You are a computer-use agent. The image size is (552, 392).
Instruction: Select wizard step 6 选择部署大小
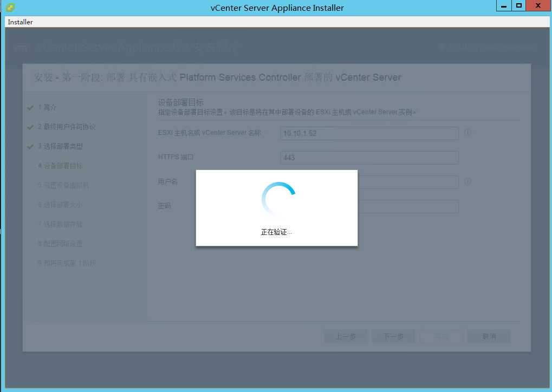tap(60, 205)
